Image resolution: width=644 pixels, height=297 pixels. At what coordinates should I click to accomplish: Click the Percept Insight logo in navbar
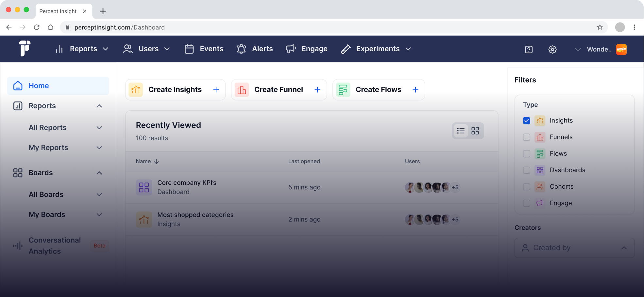coord(25,49)
